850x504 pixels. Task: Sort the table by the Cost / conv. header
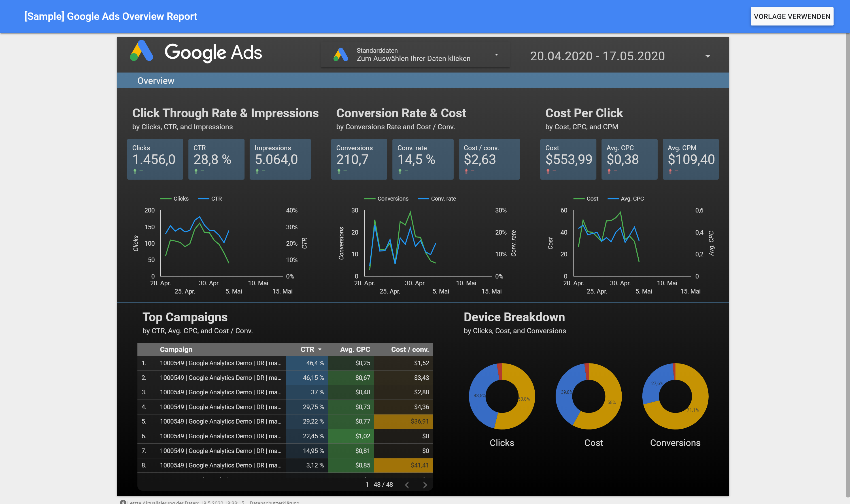pos(410,350)
